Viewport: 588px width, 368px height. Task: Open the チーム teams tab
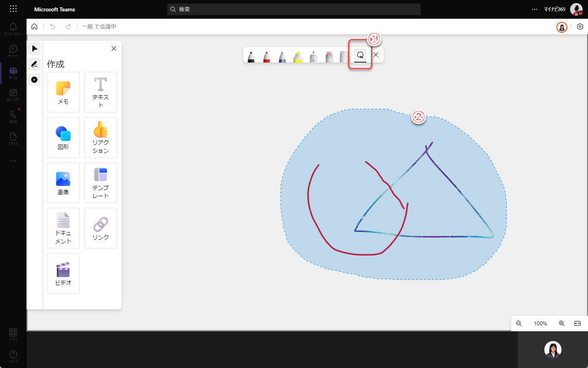click(13, 73)
